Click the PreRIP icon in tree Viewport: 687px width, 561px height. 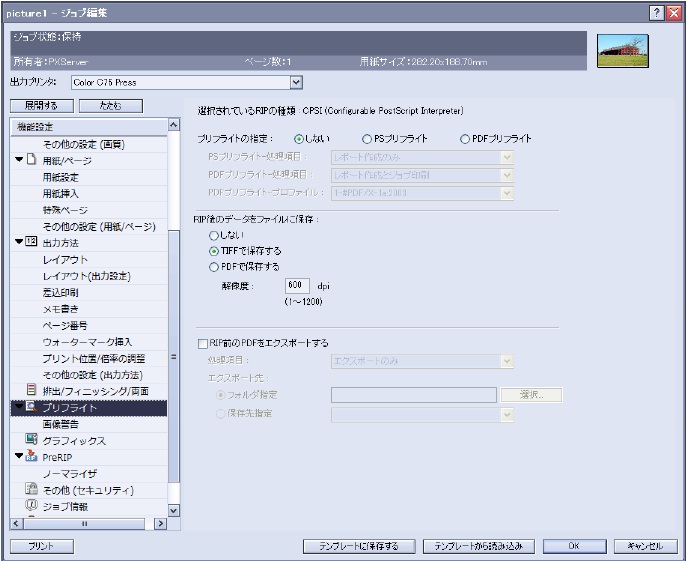tap(31, 457)
